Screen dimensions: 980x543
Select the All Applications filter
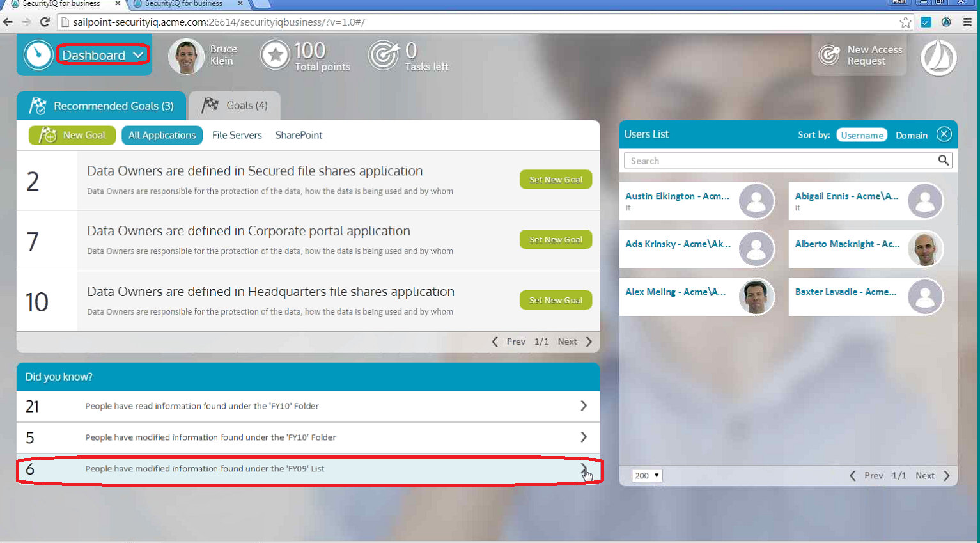[x=162, y=135]
